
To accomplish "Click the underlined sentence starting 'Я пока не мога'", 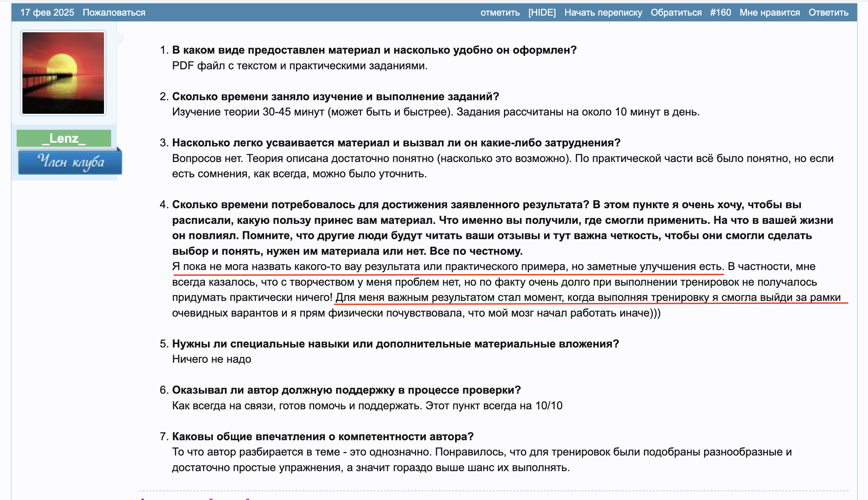I will point(448,267).
